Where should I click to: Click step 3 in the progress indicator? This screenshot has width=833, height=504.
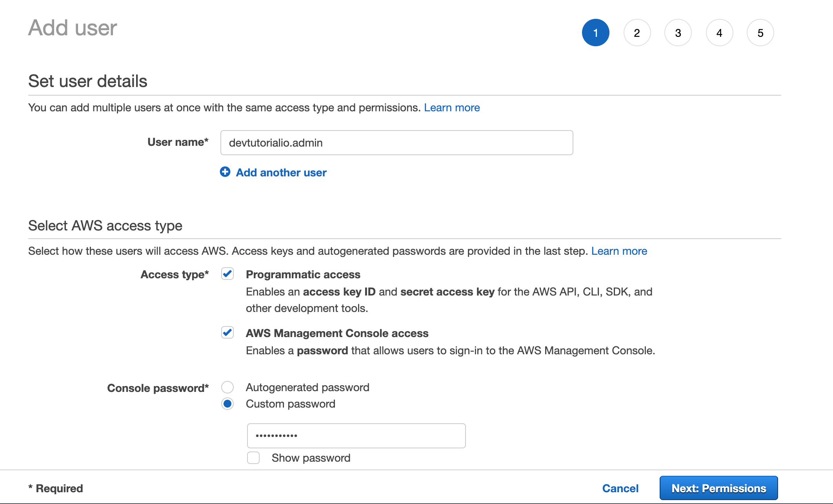pyautogui.click(x=678, y=33)
